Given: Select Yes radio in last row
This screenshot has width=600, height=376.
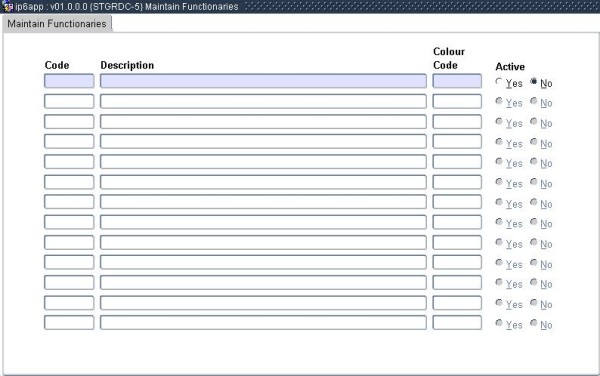Looking at the screenshot, I should tap(499, 323).
